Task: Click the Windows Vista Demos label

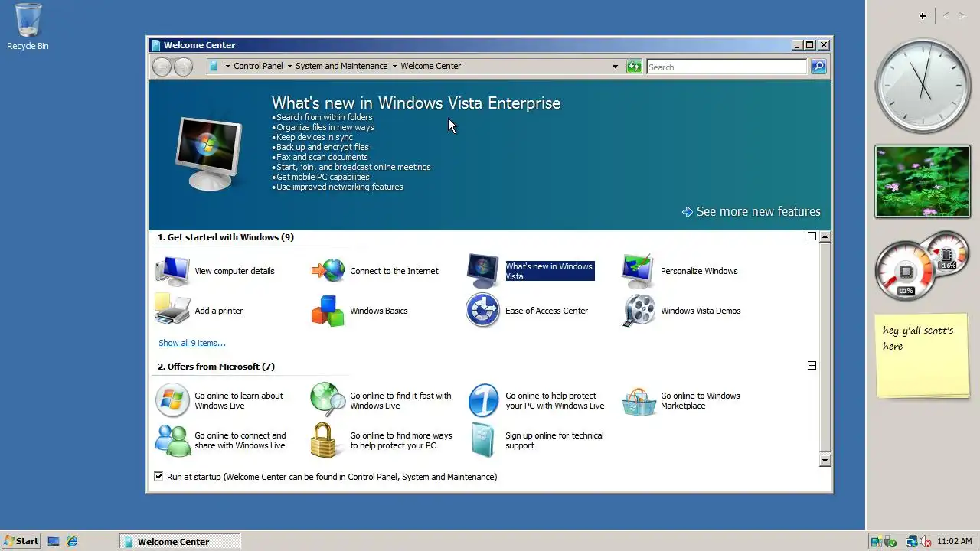Action: pyautogui.click(x=701, y=311)
